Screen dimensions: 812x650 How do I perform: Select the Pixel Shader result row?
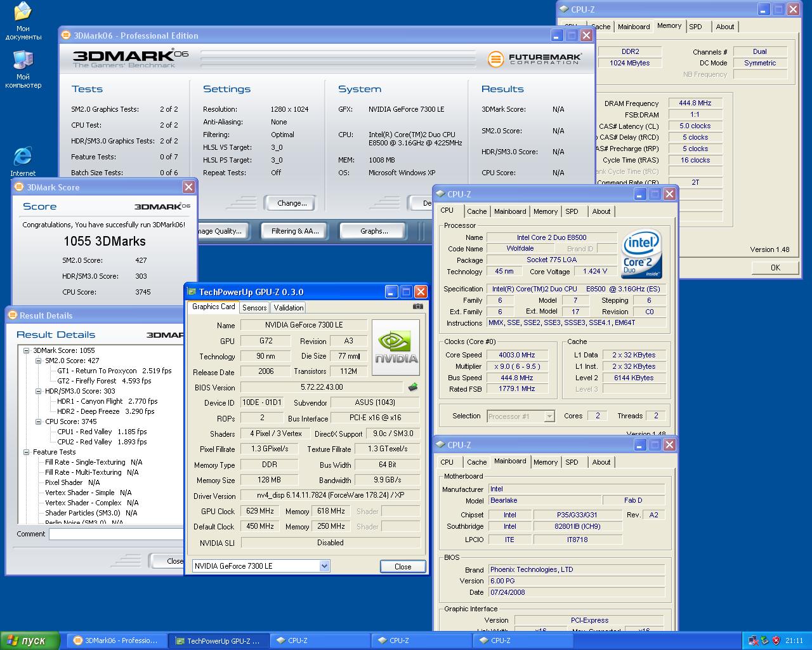pyautogui.click(x=72, y=482)
